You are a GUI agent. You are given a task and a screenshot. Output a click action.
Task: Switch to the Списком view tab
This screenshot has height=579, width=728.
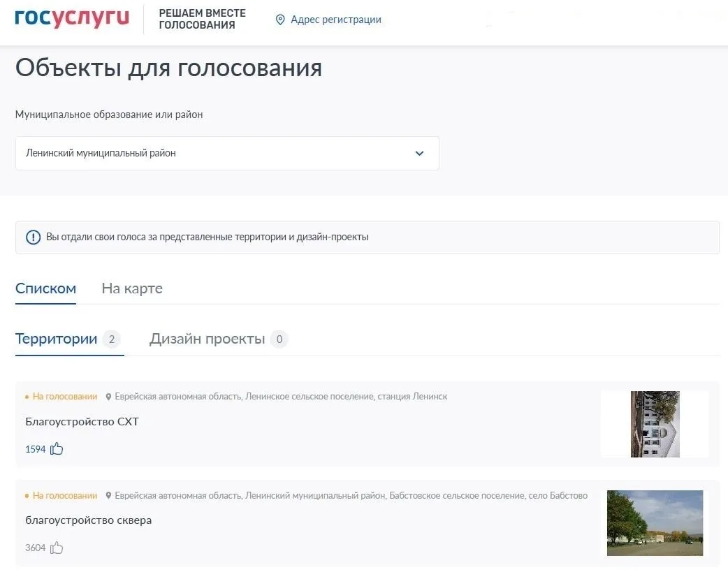[x=45, y=288]
